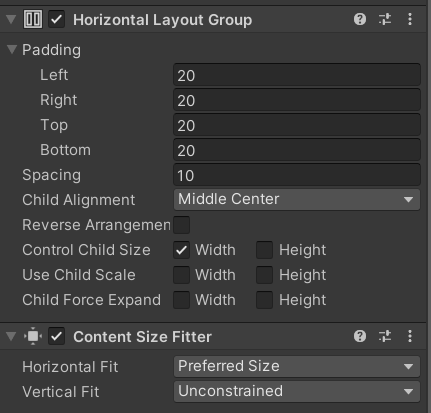Open the Child Alignment dropdown
Screen dimensions: 431x413
tap(297, 199)
